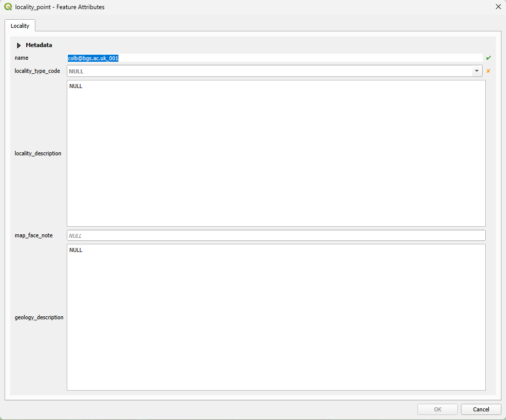
Task: Confirm with the OK button
Action: [438, 409]
